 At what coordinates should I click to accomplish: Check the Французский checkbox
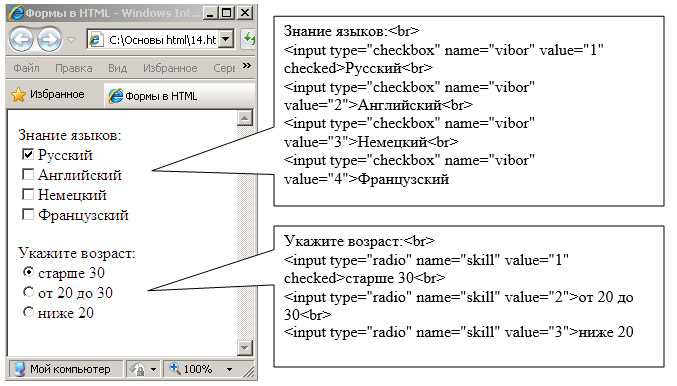coord(28,214)
